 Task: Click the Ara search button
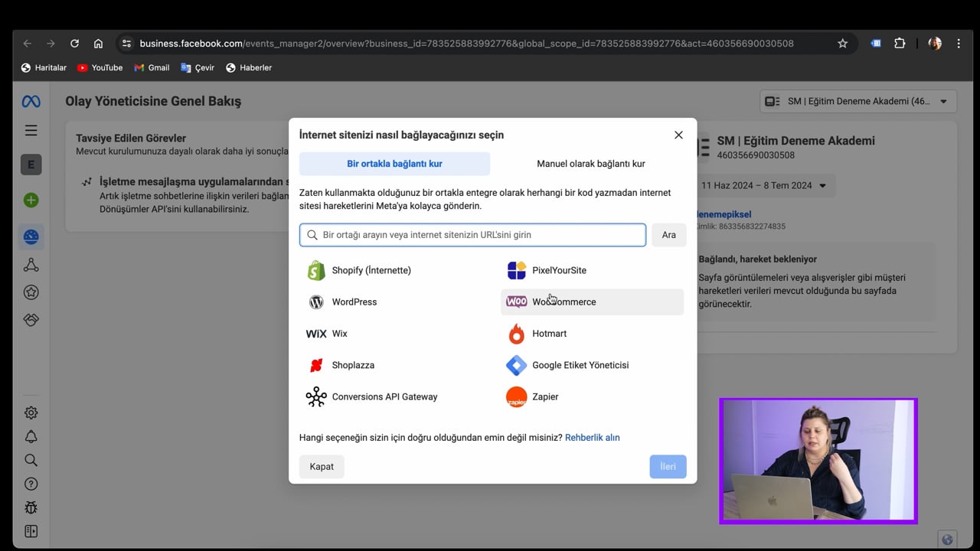coord(668,235)
